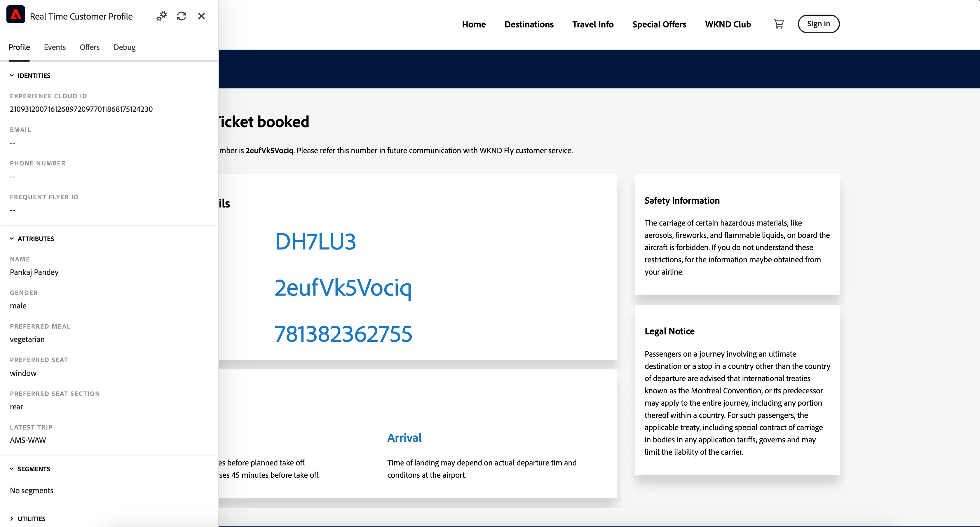Screen dimensions: 980x527
Task: Go to the Home page
Action: coord(474,24)
